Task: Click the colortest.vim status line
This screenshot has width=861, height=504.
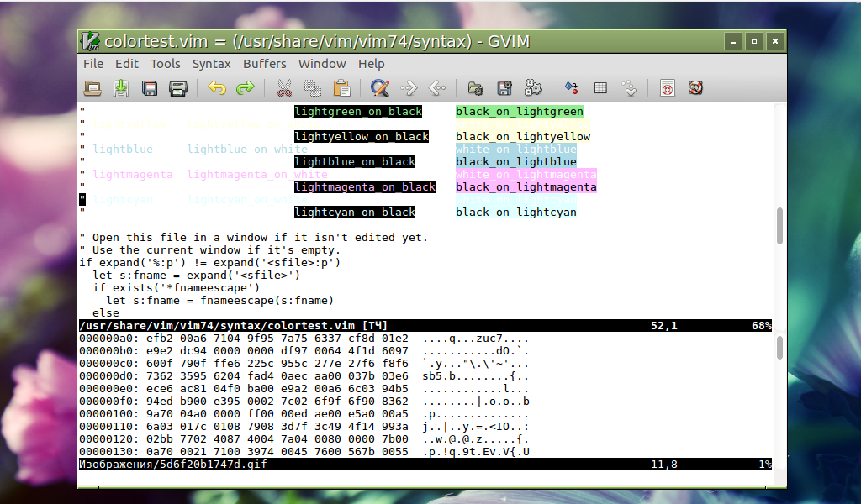Action: [425, 325]
